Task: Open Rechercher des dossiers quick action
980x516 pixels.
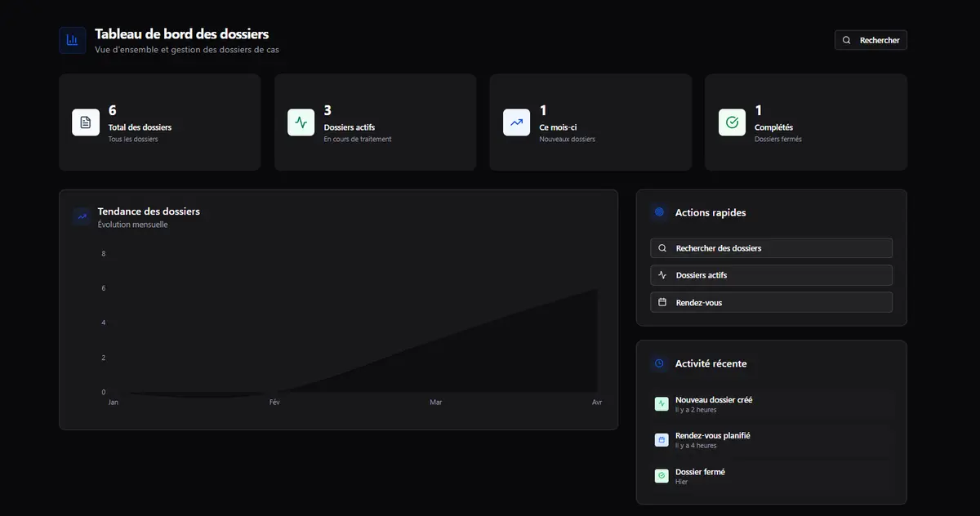Action: click(x=771, y=248)
